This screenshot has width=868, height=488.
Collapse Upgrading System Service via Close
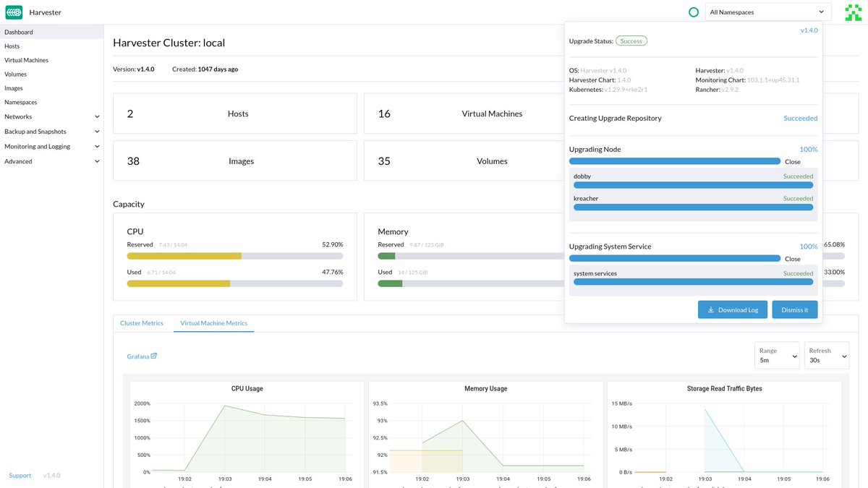[x=793, y=259]
